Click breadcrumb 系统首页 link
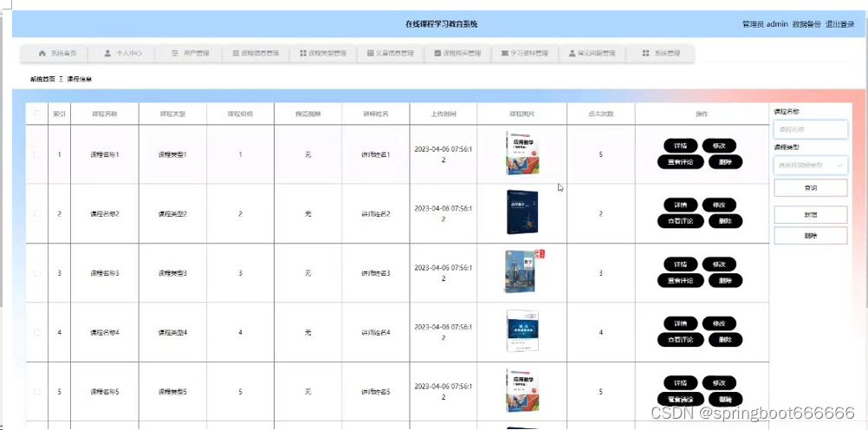 pos(42,79)
